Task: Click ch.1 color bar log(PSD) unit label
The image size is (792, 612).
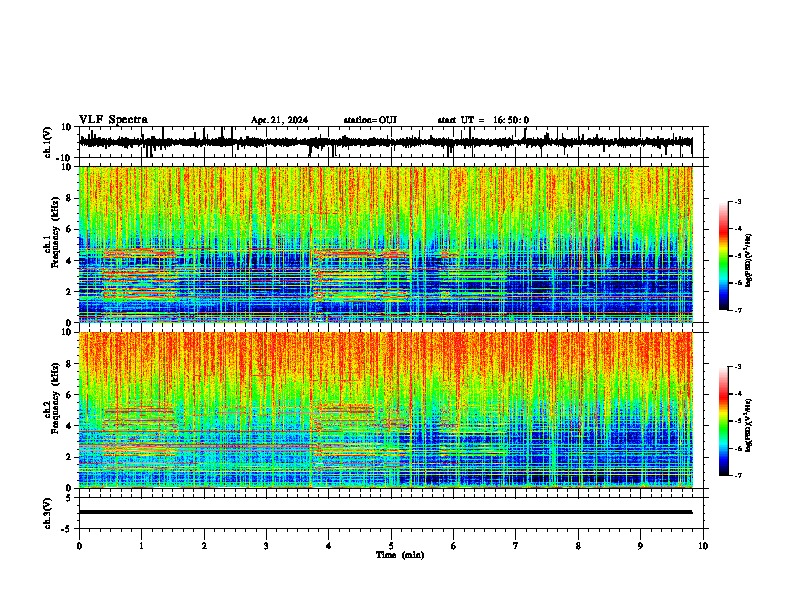Action: click(x=749, y=261)
